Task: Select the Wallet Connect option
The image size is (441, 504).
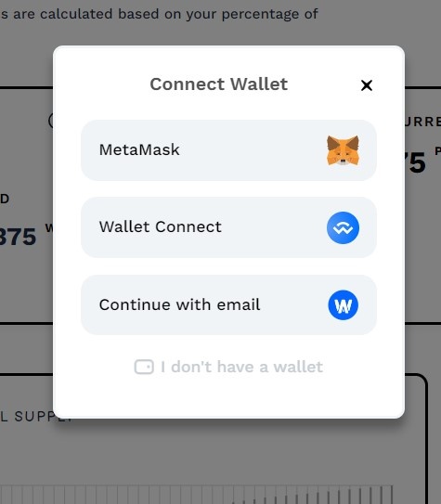Action: point(228,227)
